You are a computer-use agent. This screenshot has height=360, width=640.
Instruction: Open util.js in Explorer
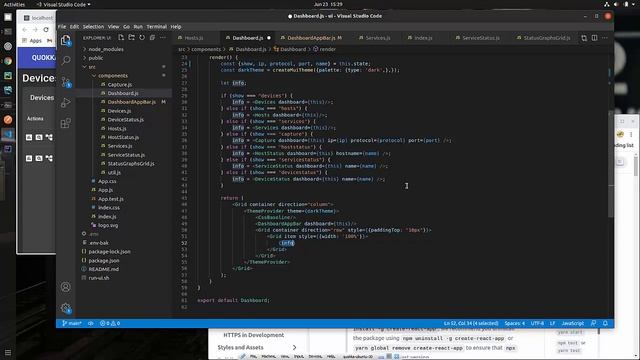[114, 172]
